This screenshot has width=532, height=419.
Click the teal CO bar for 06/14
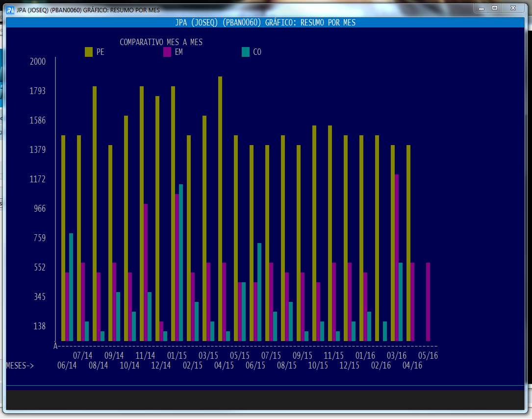pos(71,287)
